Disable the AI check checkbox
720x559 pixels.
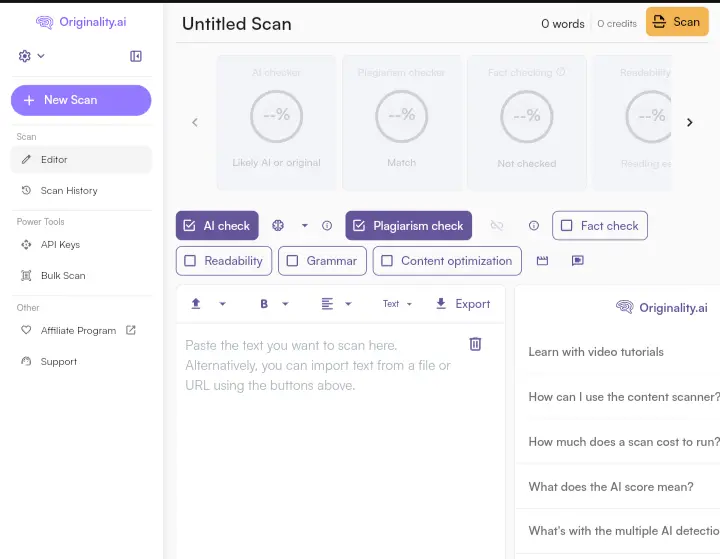pos(189,226)
